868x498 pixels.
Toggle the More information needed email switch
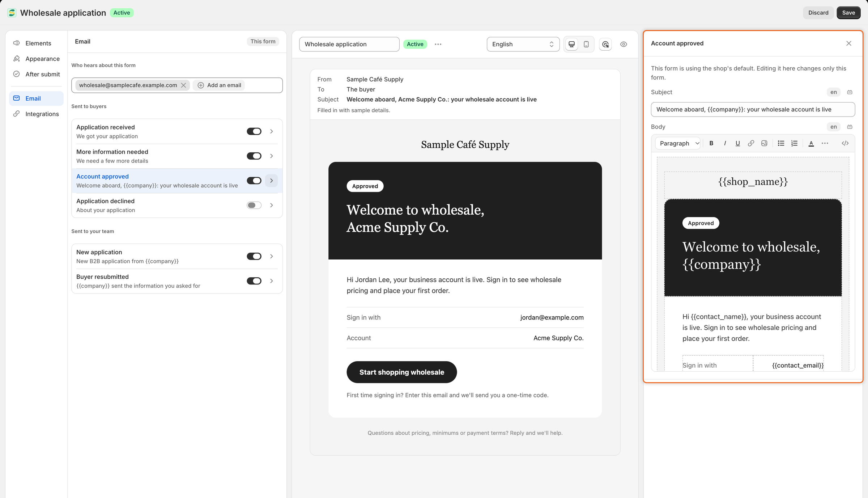[254, 156]
